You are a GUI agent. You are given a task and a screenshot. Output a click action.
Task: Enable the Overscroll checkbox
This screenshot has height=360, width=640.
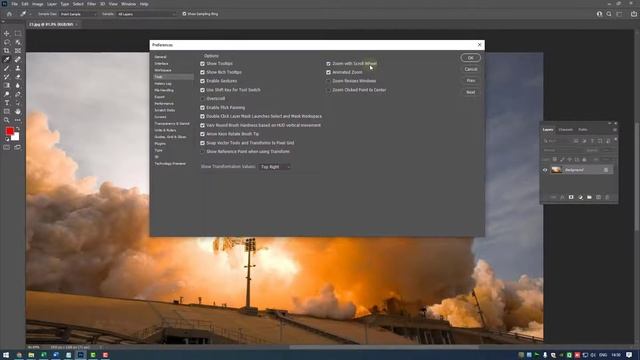coord(202,99)
